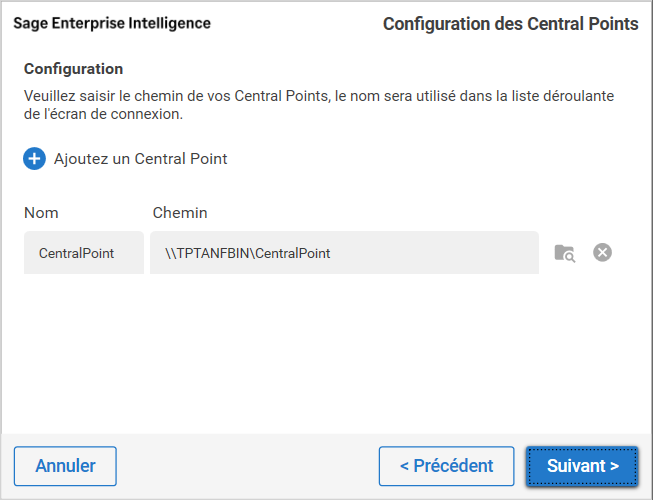This screenshot has height=500, width=653.
Task: Click the blank header space between the two titles
Action: pyautogui.click(x=296, y=23)
